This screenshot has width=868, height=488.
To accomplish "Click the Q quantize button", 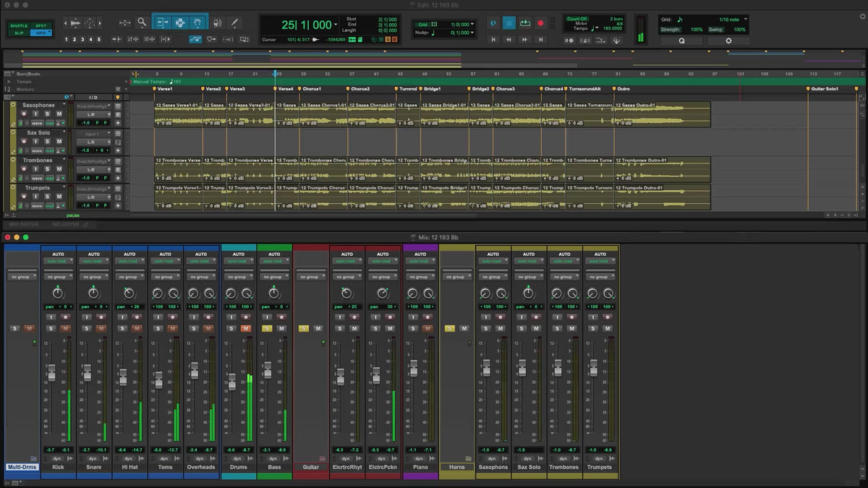I will tap(681, 41).
